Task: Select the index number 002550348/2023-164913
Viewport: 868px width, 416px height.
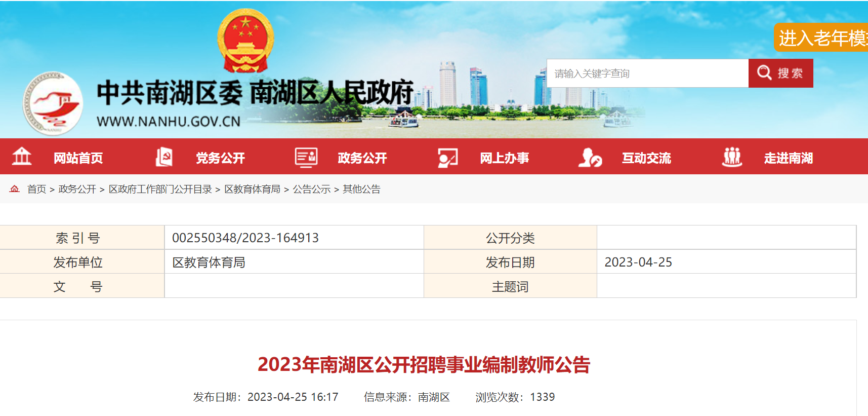Action: [x=245, y=238]
